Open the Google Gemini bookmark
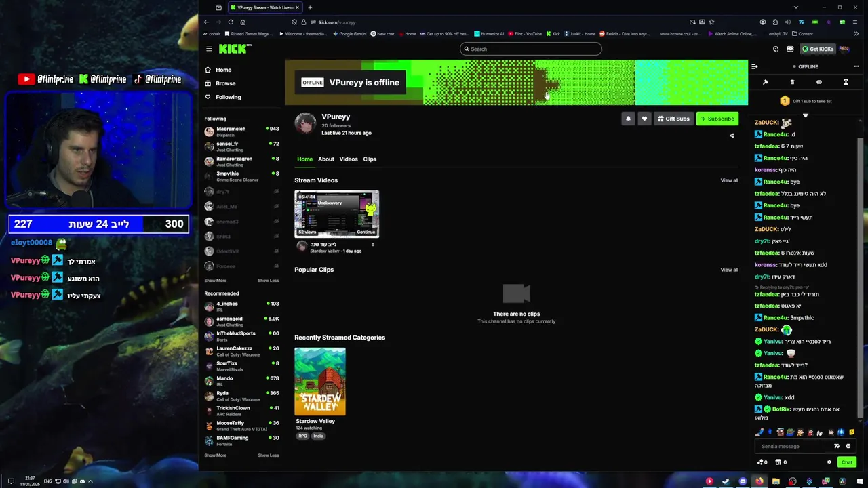Viewport: 868px width, 488px height. [350, 34]
